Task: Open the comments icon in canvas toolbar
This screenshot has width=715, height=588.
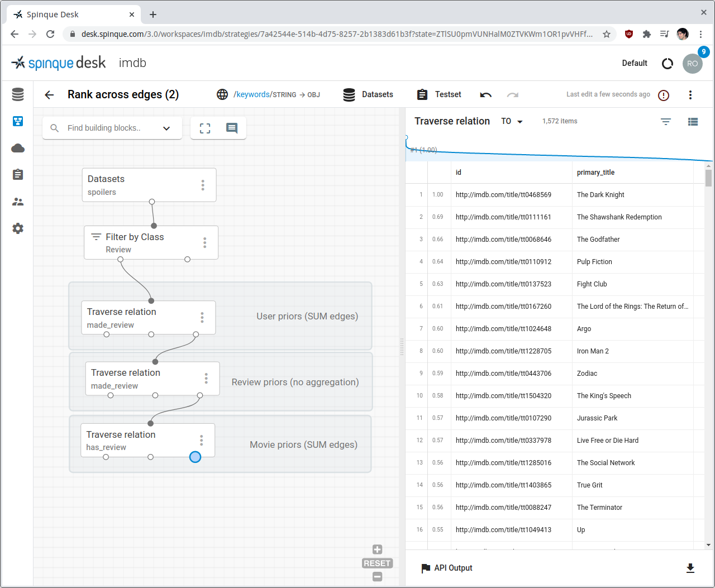Action: click(232, 128)
